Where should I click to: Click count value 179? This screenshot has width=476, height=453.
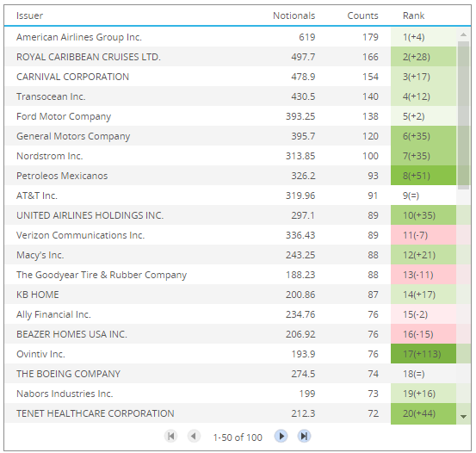click(x=370, y=37)
